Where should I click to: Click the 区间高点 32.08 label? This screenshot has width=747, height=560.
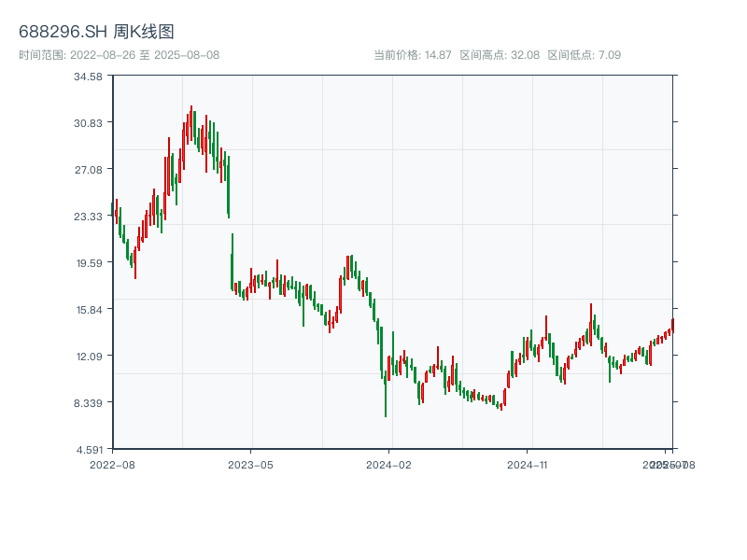(500, 55)
